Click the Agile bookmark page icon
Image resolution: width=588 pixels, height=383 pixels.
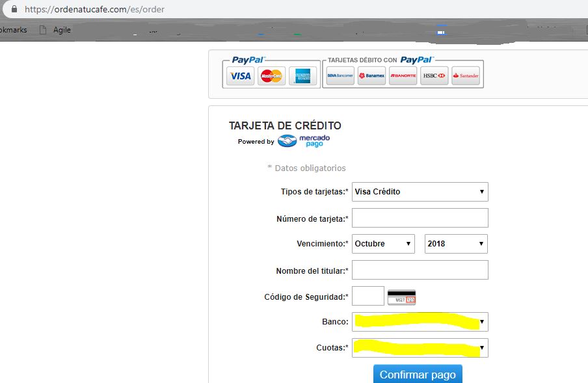(x=43, y=30)
